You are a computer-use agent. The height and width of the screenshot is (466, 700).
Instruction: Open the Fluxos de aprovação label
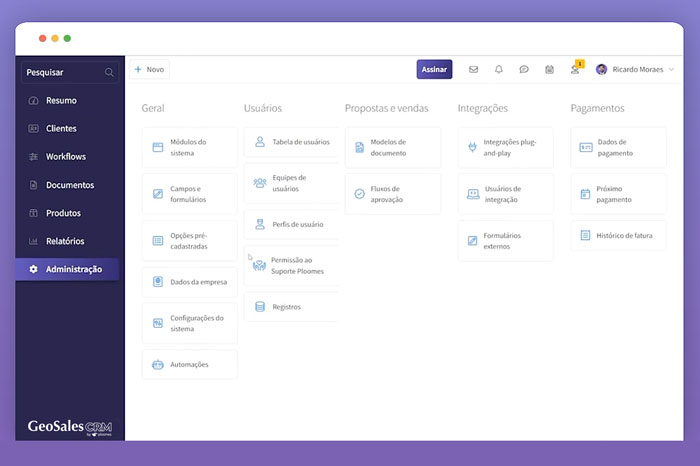(x=387, y=194)
